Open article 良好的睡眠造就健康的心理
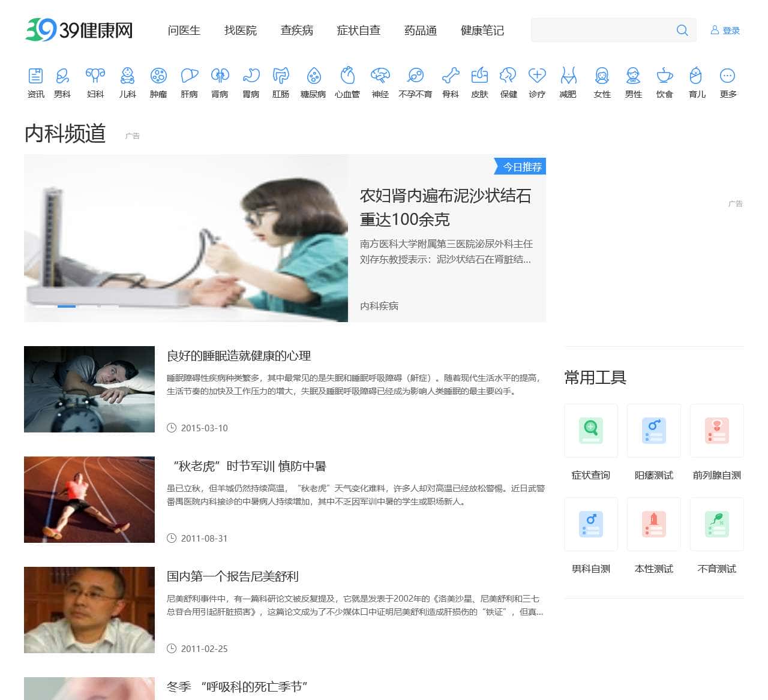This screenshot has width=768, height=700. [239, 356]
